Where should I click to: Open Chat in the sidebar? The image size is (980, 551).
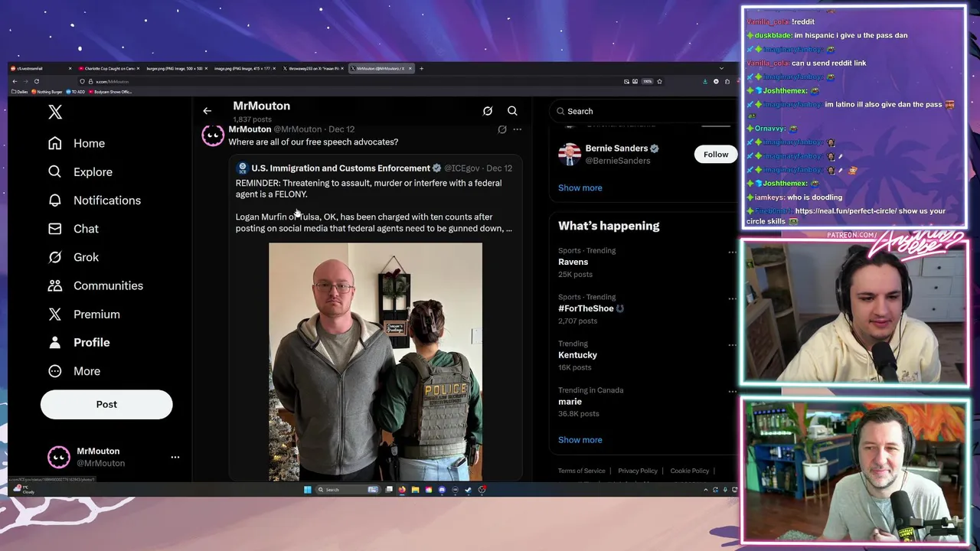73,229
